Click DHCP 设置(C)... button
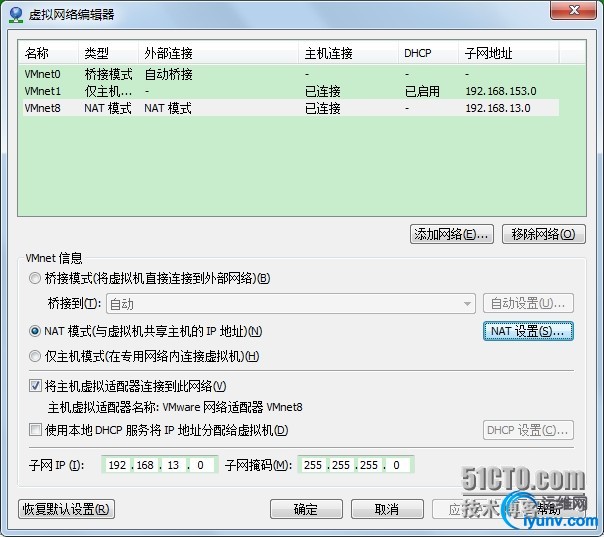604x537 pixels. point(528,430)
